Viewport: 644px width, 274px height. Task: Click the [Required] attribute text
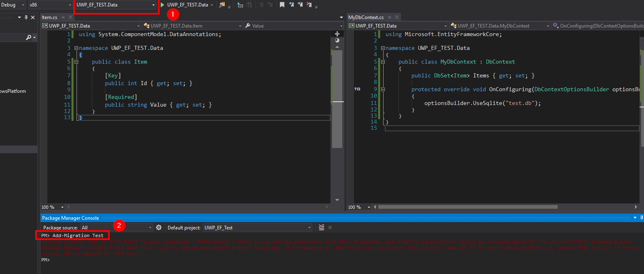121,97
